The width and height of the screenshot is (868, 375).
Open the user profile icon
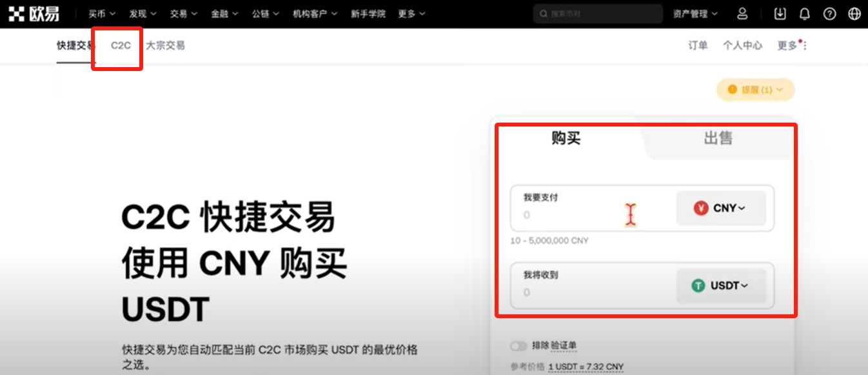[742, 14]
